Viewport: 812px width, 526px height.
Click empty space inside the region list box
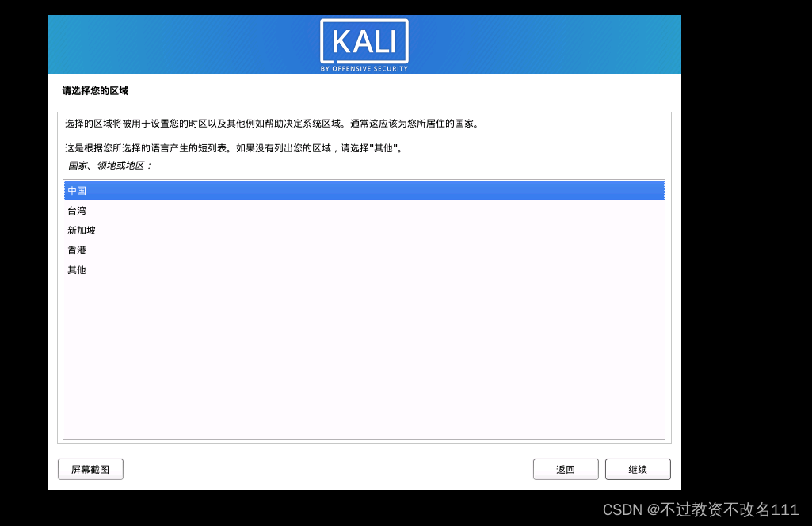coord(364,357)
